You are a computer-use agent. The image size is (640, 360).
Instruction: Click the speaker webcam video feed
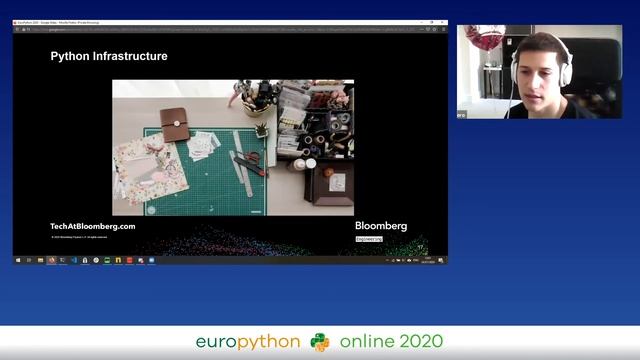(x=539, y=72)
